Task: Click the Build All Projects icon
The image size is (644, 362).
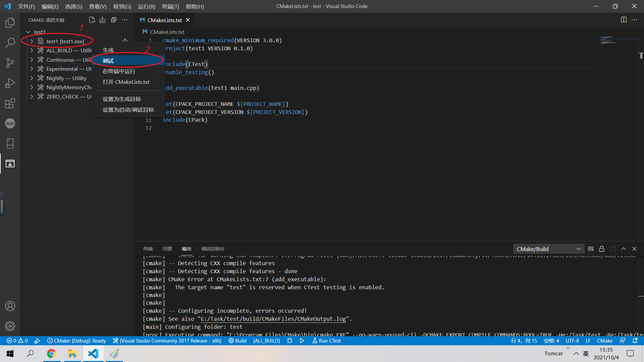Action: (x=103, y=20)
